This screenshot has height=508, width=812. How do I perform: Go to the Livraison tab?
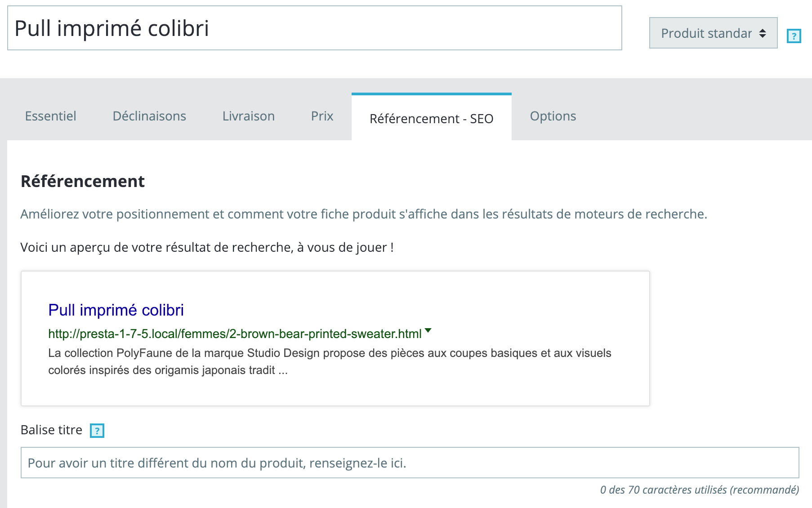click(248, 116)
